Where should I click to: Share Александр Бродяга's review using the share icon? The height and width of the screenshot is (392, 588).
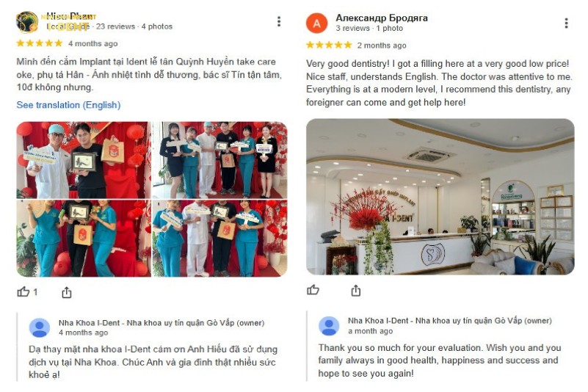click(356, 290)
